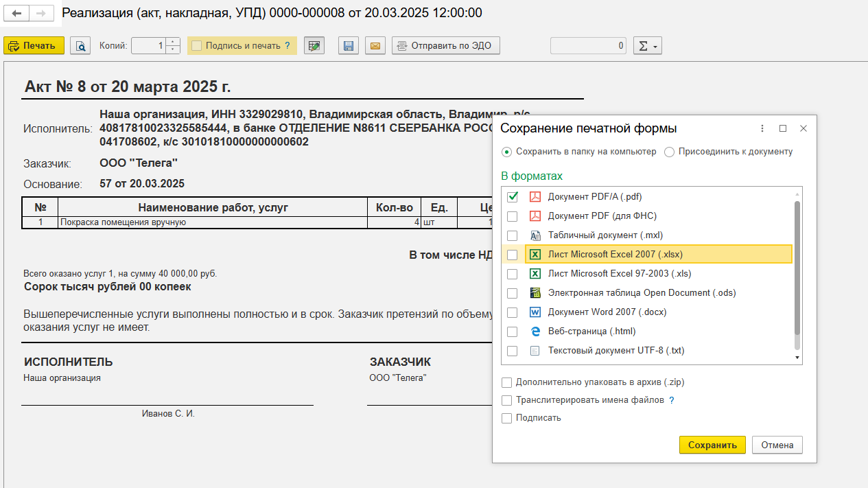Click the Копий number input field
The image size is (868, 488).
point(149,46)
